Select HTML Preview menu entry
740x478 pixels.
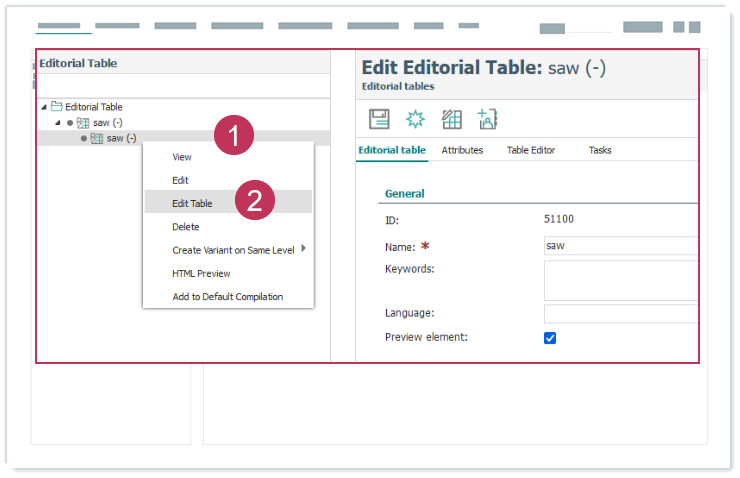point(201,273)
